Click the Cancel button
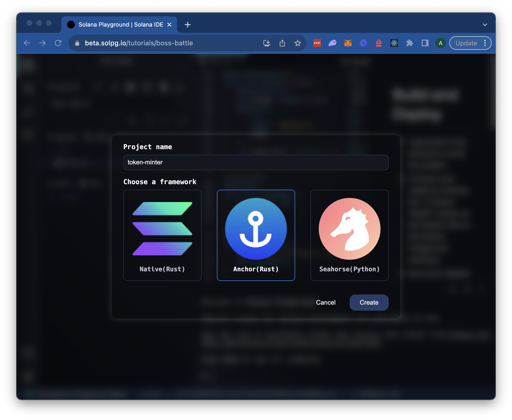512x420 pixels. click(325, 302)
